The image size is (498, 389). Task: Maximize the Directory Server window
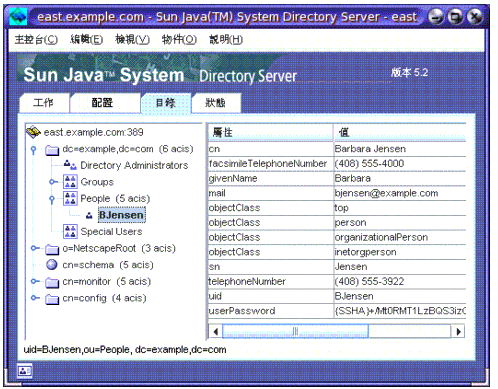[455, 16]
